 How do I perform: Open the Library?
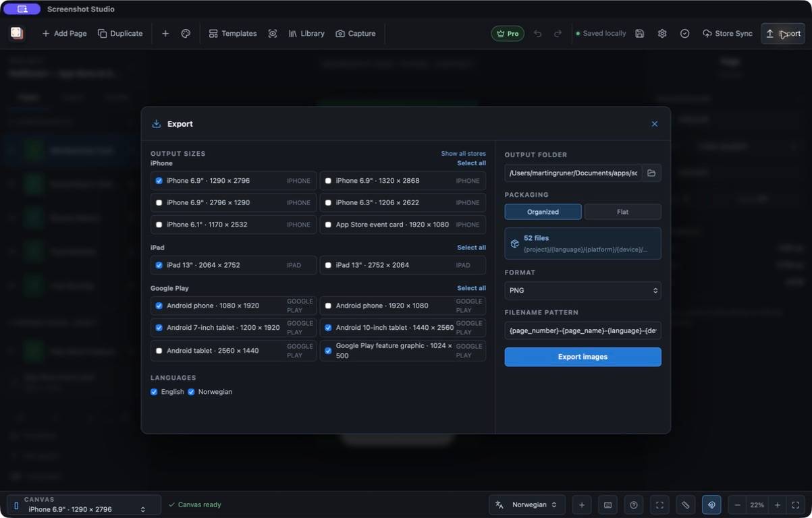coord(306,34)
